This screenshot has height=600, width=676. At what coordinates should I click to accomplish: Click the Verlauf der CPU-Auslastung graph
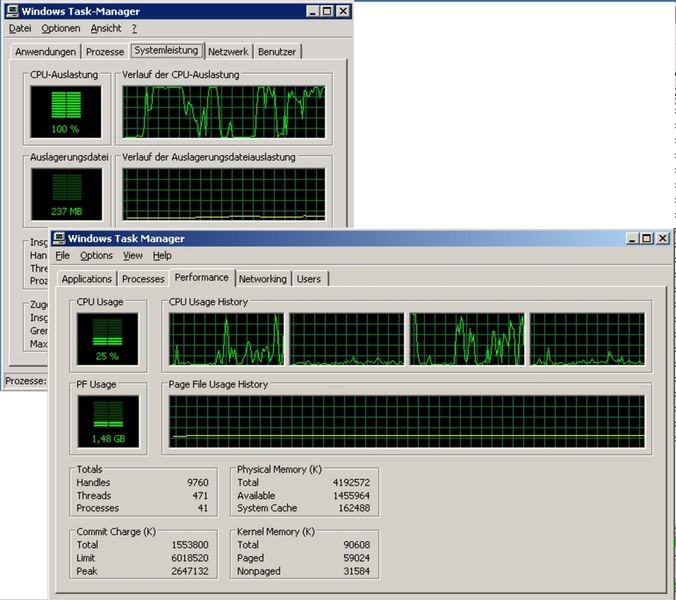224,112
